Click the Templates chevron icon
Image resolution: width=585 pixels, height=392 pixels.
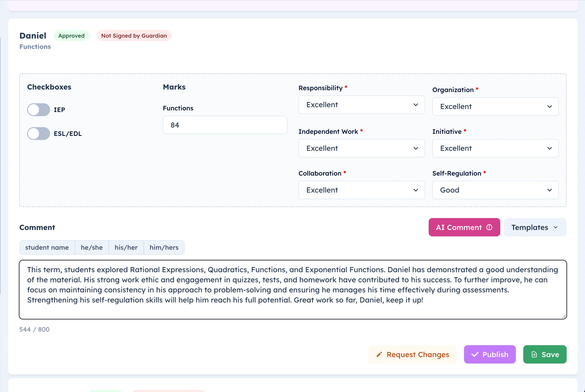click(556, 227)
